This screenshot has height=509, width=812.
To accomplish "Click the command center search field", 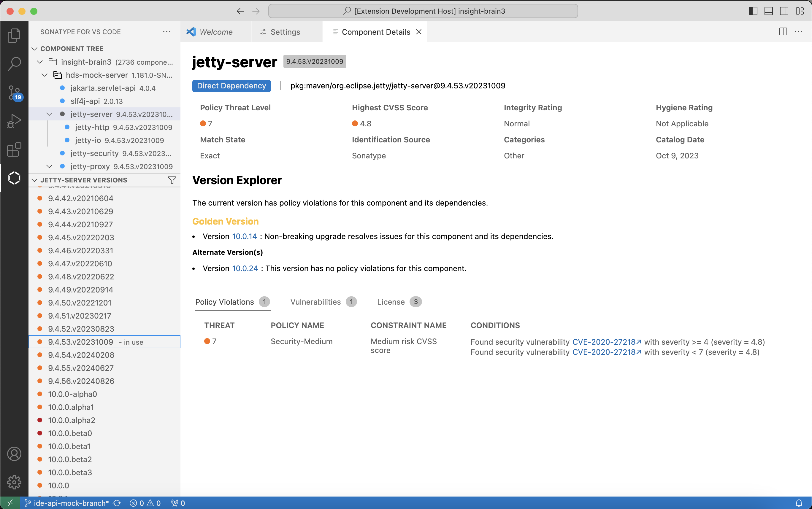I will 423,11.
